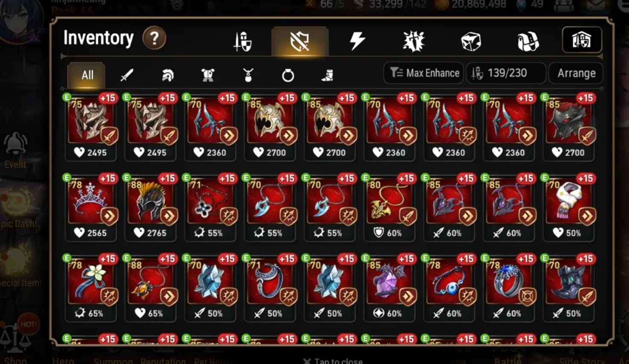Select the All equipment filter tab
Viewport: 629px width, 364px height.
coord(87,75)
